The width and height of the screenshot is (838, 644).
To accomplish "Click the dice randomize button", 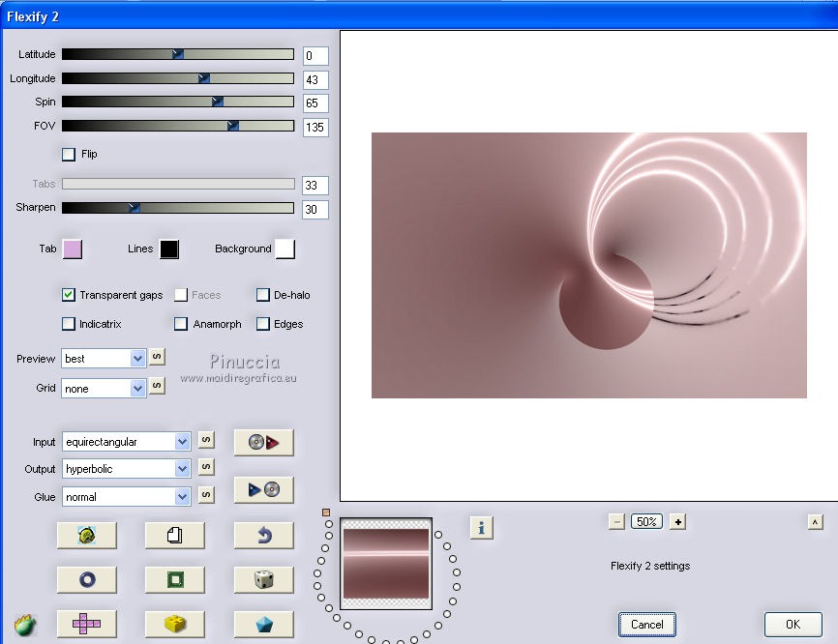I will [263, 579].
